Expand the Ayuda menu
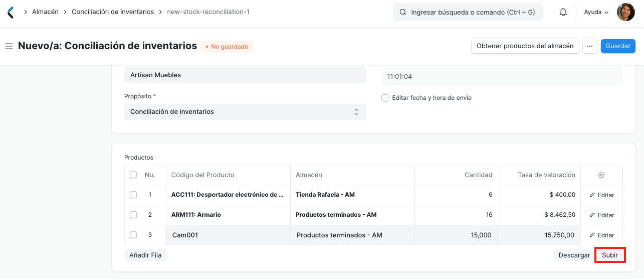The height and width of the screenshot is (279, 644). tap(596, 12)
